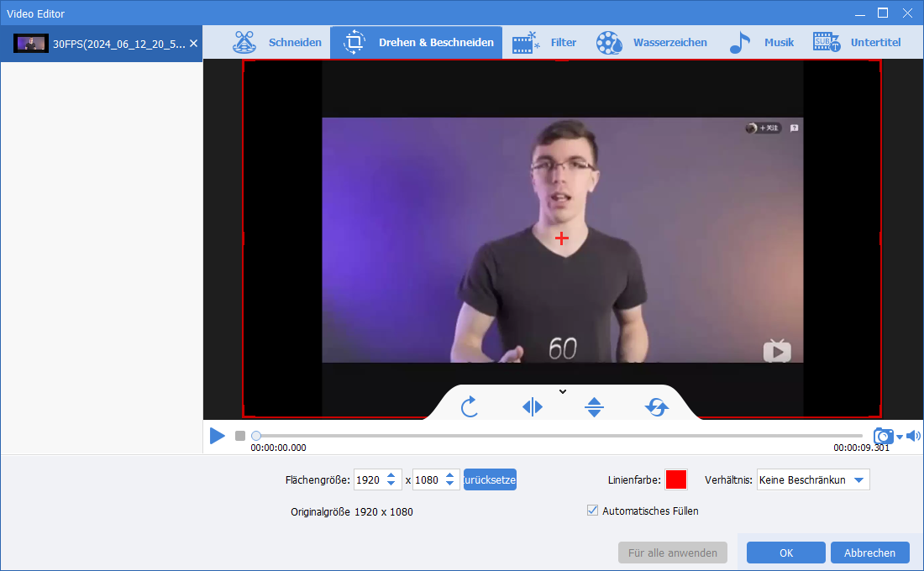Reset rotation with the refresh arrows icon
Screen dimensions: 924x571
(657, 406)
